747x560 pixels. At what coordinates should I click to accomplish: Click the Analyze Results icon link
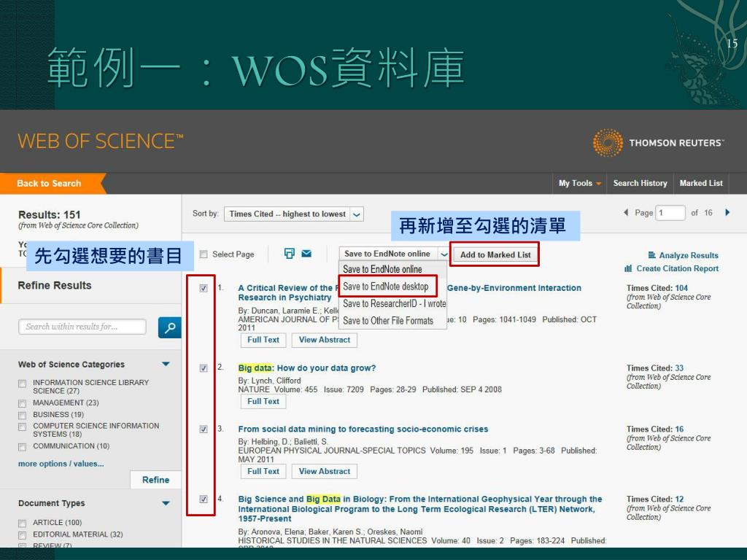[x=683, y=255]
